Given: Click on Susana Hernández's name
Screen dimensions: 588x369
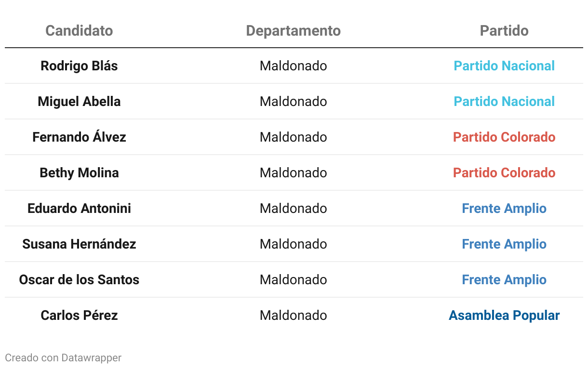Looking at the screenshot, I should click(x=79, y=244).
